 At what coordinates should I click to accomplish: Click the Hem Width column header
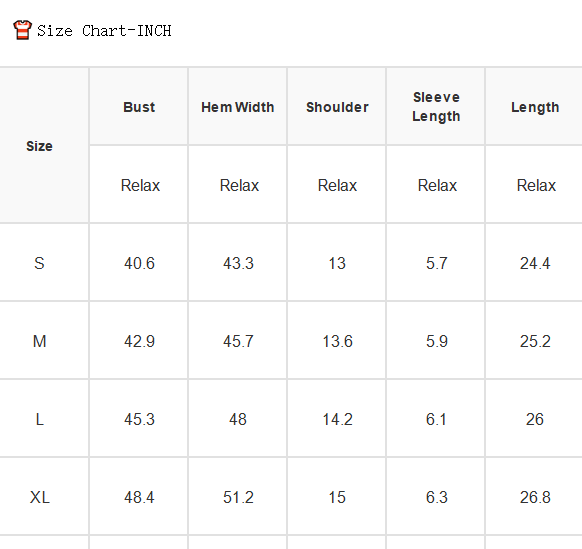238,107
